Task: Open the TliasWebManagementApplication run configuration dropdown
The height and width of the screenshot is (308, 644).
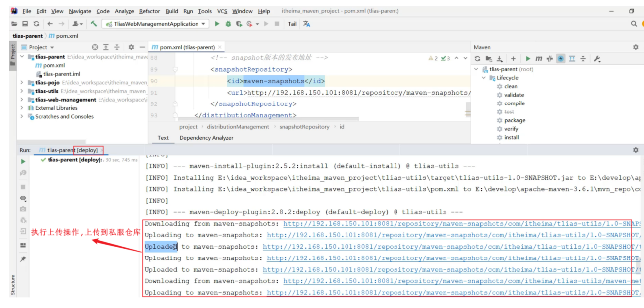Action: (x=156, y=24)
